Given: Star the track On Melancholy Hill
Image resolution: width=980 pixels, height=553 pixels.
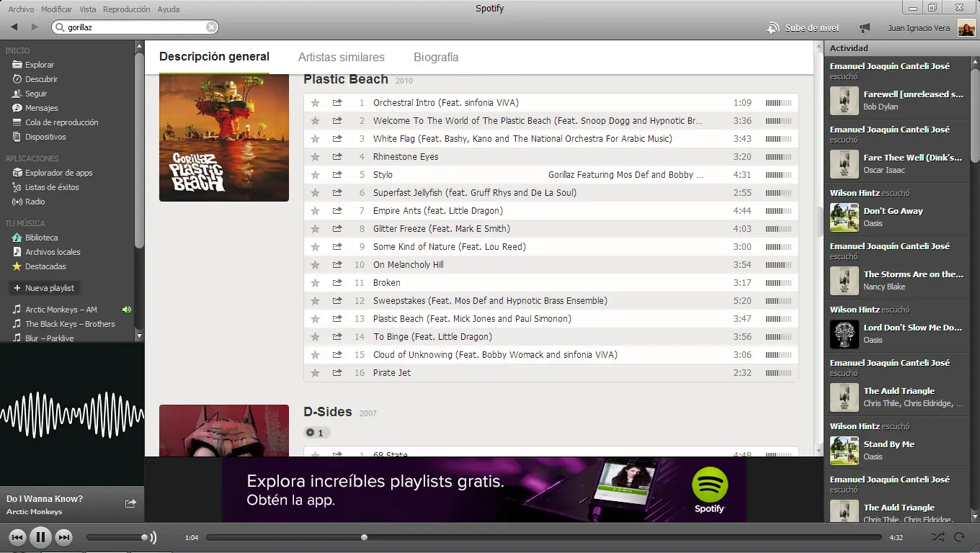Looking at the screenshot, I should (x=315, y=265).
